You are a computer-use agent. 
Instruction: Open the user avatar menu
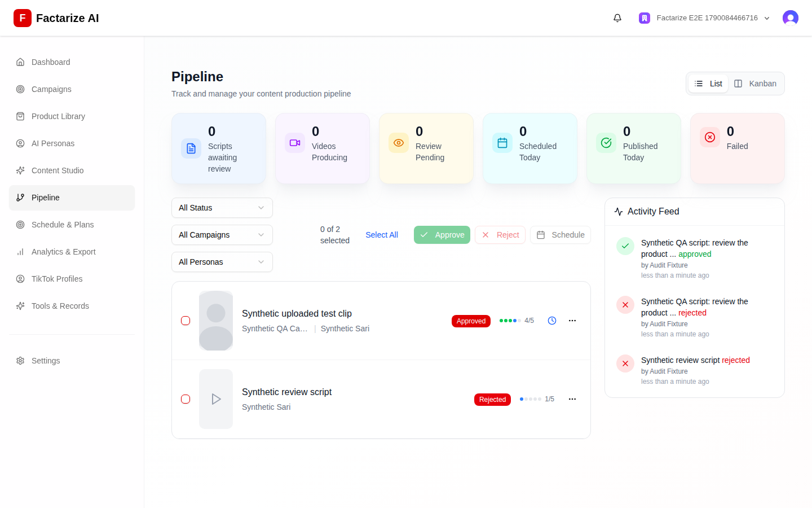[x=791, y=18]
